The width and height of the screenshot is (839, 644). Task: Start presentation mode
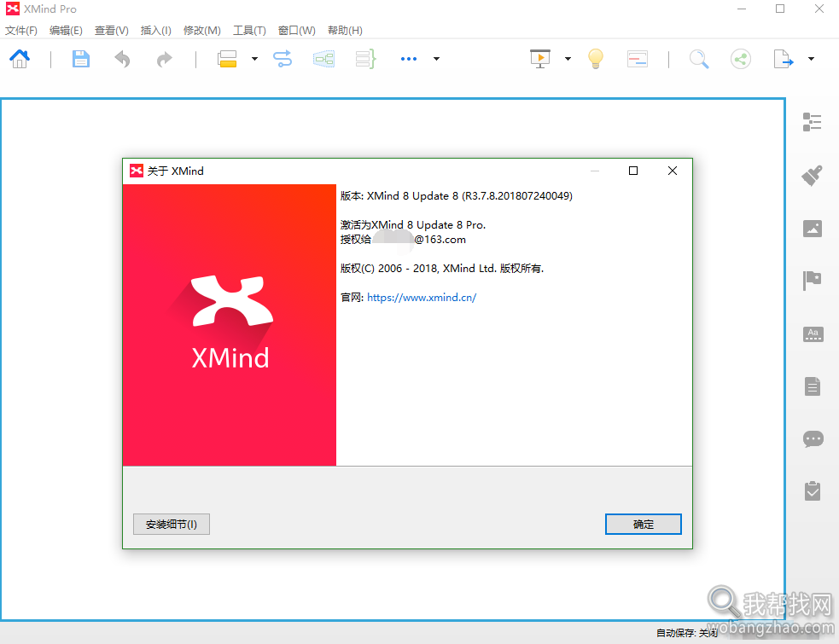(x=540, y=59)
